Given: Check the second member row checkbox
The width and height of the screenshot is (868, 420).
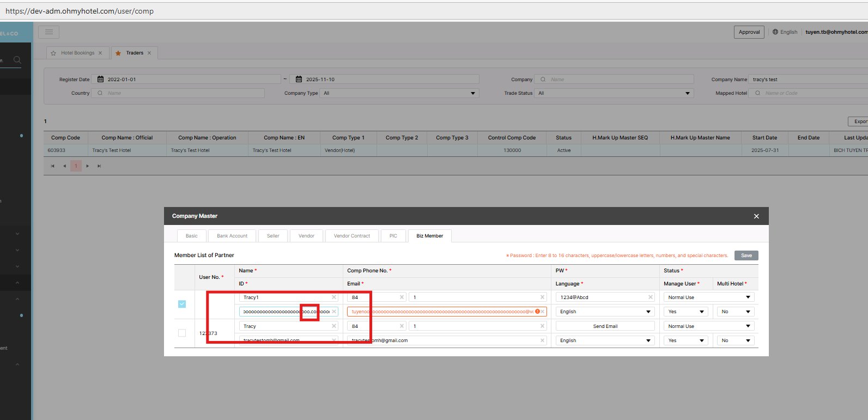Looking at the screenshot, I should point(182,333).
